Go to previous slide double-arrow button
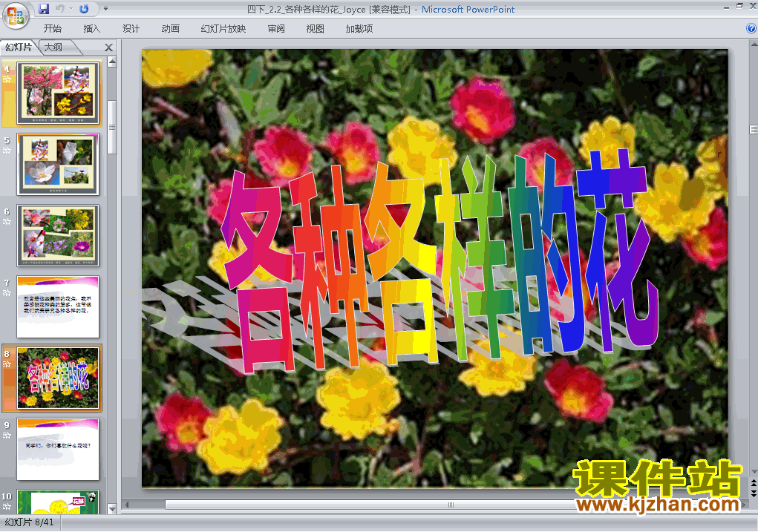The image size is (758, 532). (x=754, y=483)
